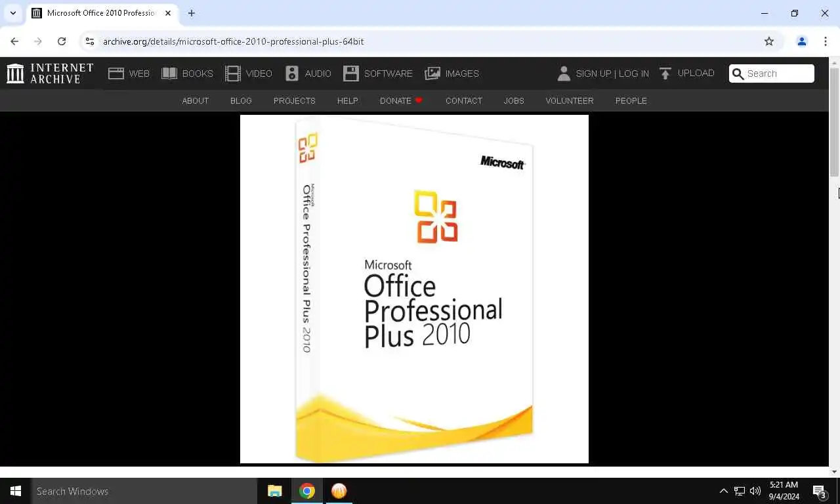Screen dimensions: 840x504
Task: Go back with the browser back arrow
Action: (x=14, y=41)
